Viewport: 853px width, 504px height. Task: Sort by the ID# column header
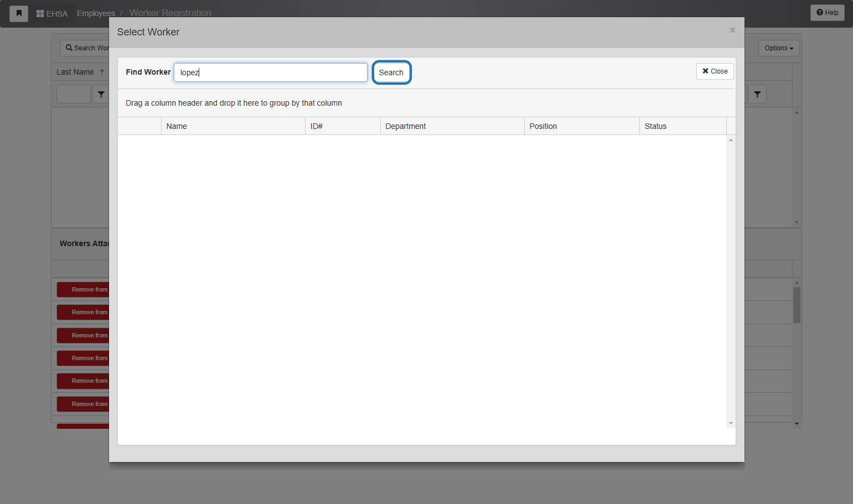pos(343,126)
